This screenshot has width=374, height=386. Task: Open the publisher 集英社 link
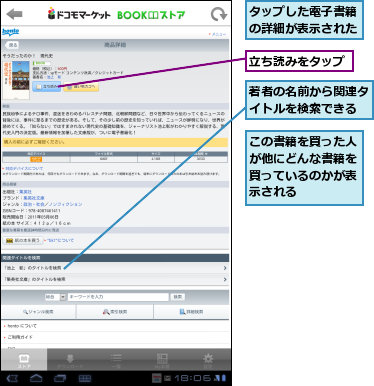pyautogui.click(x=25, y=192)
